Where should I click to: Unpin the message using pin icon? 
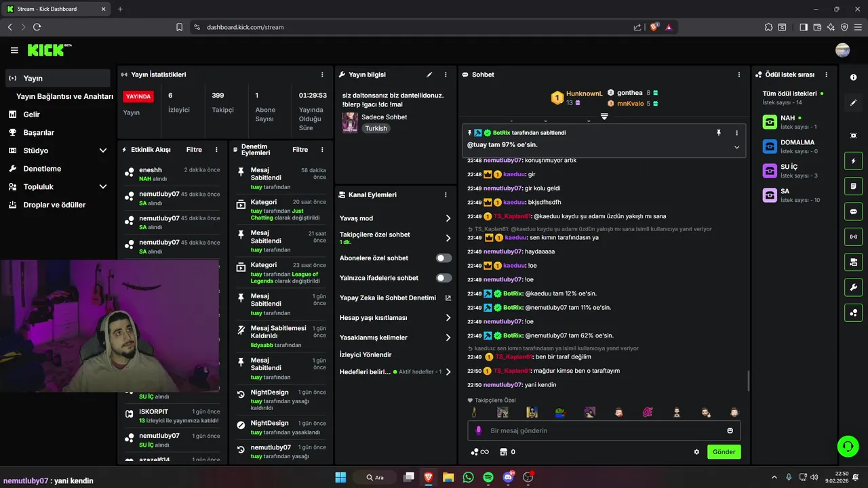[x=719, y=133]
